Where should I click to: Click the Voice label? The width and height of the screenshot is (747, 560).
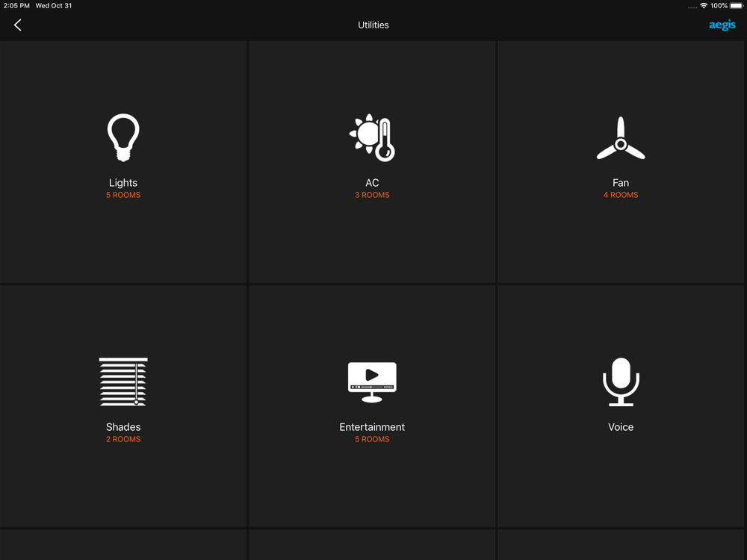(621, 427)
